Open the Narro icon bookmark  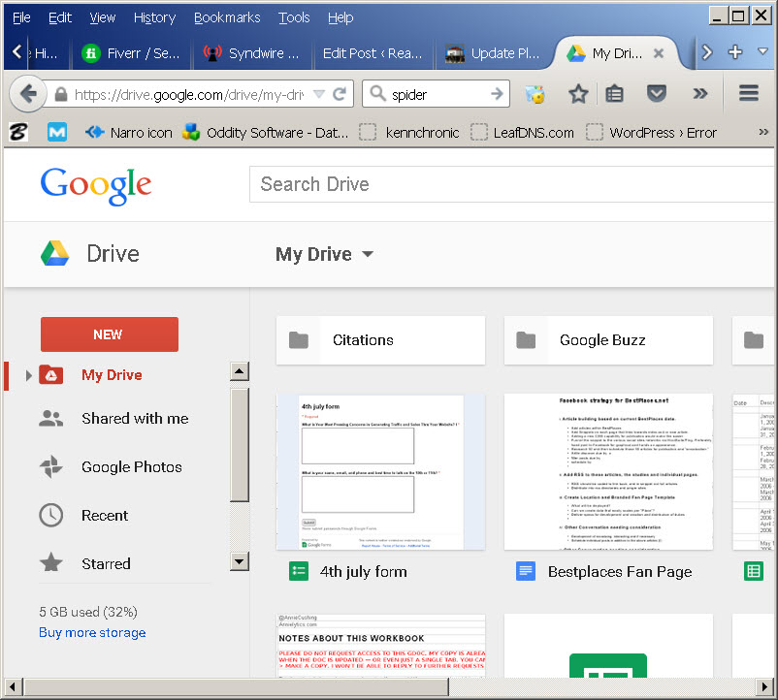pyautogui.click(x=128, y=133)
